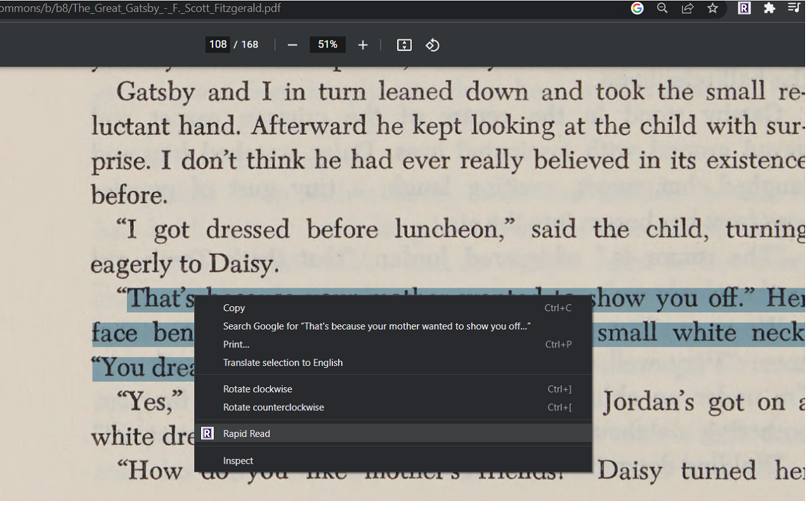Viewport: 812px width, 508px height.
Task: Click the line starting 'Gatsby and I in turn'
Action: tap(461, 93)
